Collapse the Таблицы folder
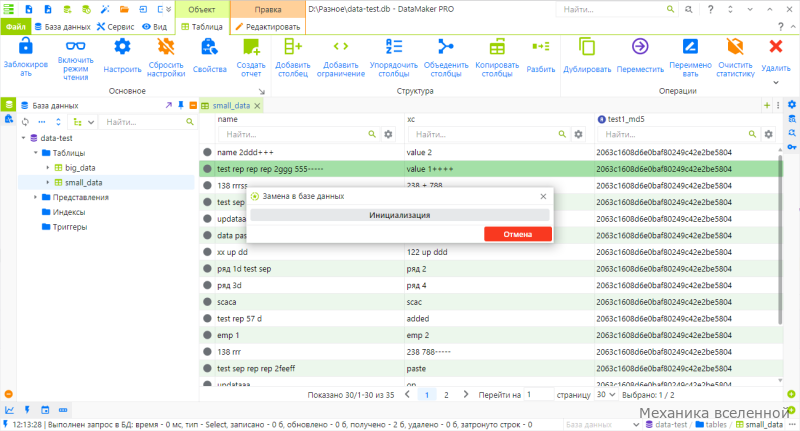 coord(36,153)
